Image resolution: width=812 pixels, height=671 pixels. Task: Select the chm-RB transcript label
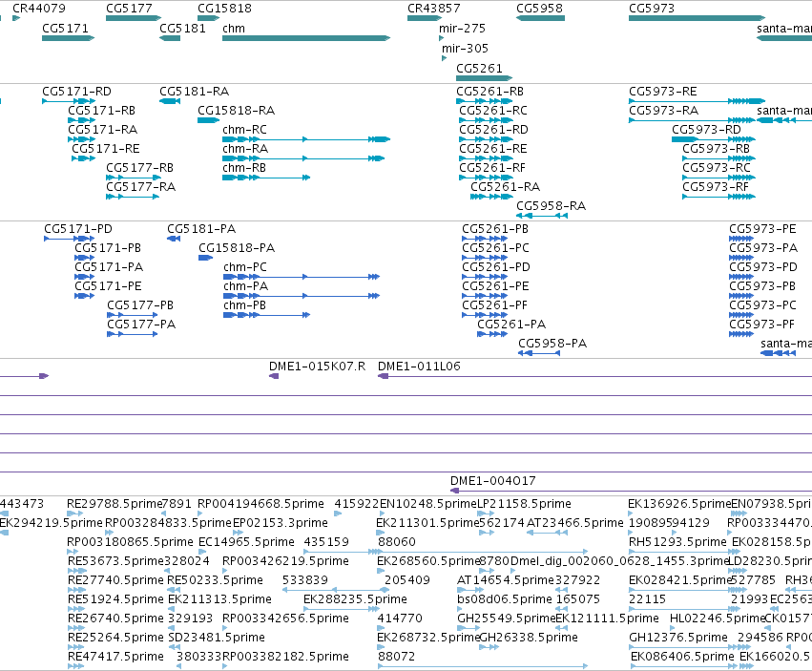244,168
